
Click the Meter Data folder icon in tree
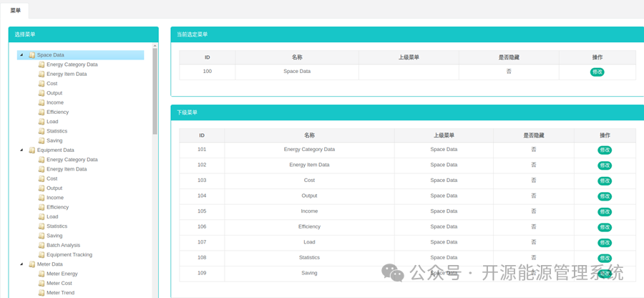click(32, 264)
